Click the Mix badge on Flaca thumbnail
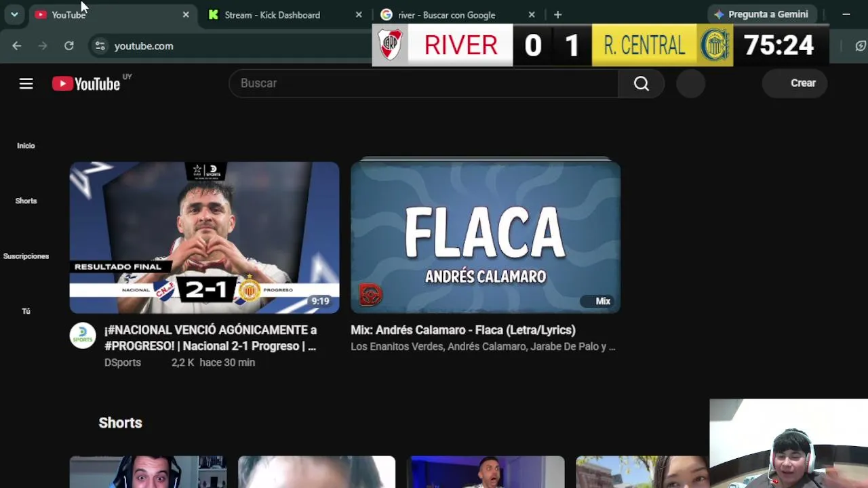The width and height of the screenshot is (868, 488). point(598,301)
